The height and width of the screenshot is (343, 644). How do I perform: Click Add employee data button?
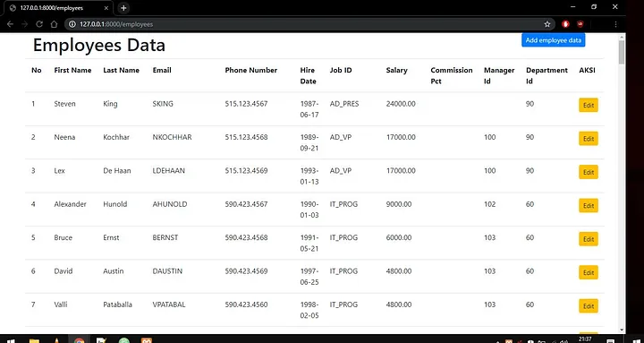[x=554, y=40]
